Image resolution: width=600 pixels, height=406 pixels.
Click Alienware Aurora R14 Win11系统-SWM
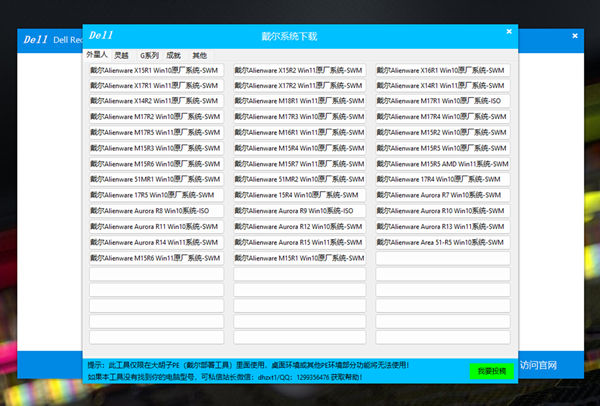tap(157, 242)
